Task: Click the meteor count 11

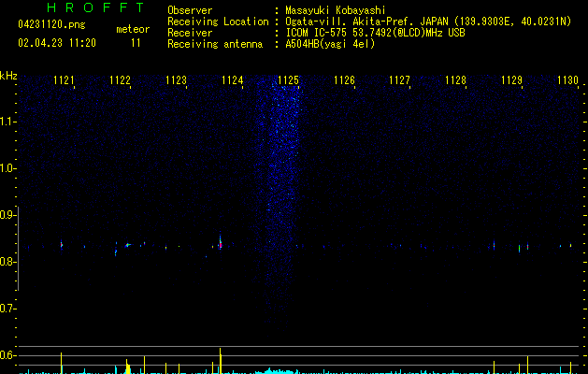Action: [136, 43]
